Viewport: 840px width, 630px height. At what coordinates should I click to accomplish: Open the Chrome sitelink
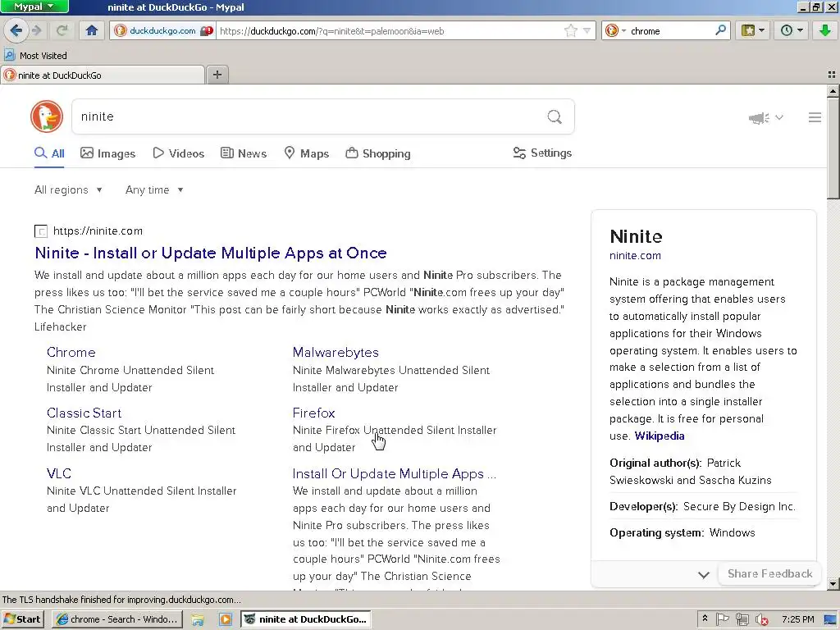click(x=71, y=352)
